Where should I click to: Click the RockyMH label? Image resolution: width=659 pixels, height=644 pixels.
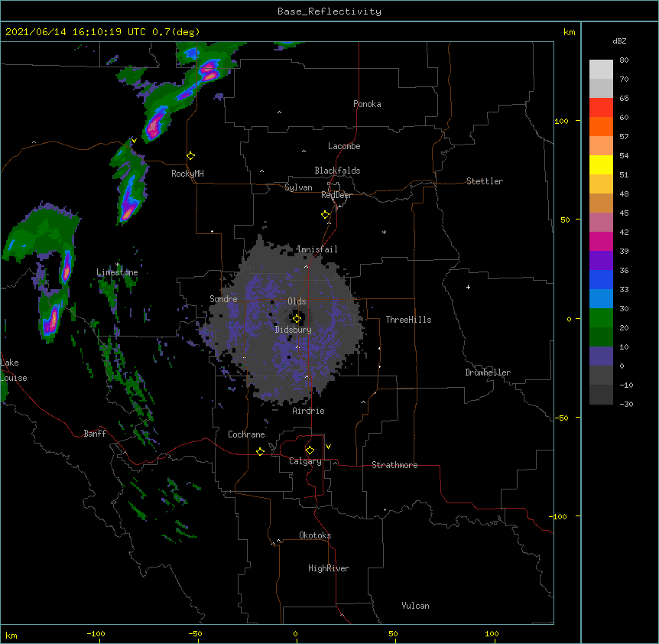[x=187, y=174]
